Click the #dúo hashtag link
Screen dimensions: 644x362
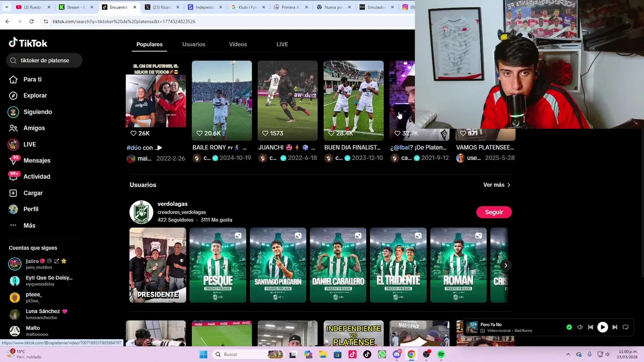point(133,148)
